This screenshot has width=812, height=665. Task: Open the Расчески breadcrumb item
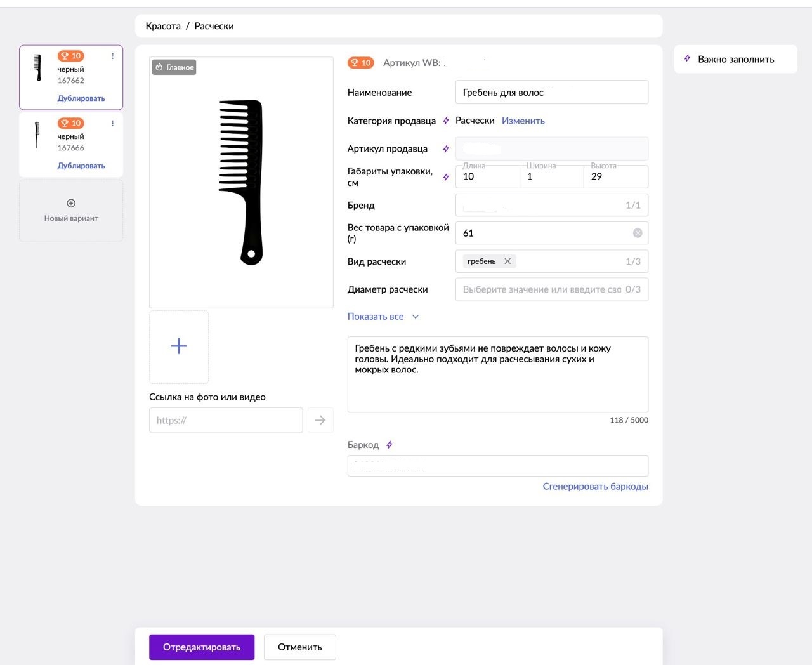(x=214, y=26)
